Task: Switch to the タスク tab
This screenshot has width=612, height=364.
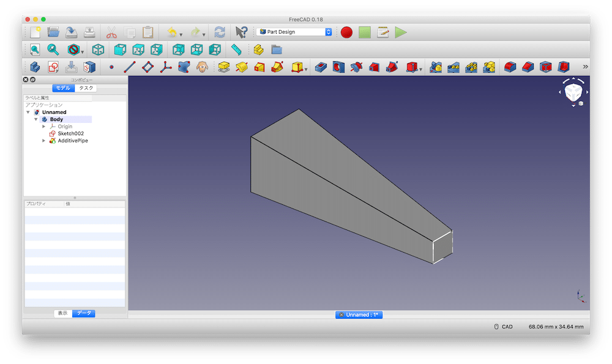Action: point(86,88)
